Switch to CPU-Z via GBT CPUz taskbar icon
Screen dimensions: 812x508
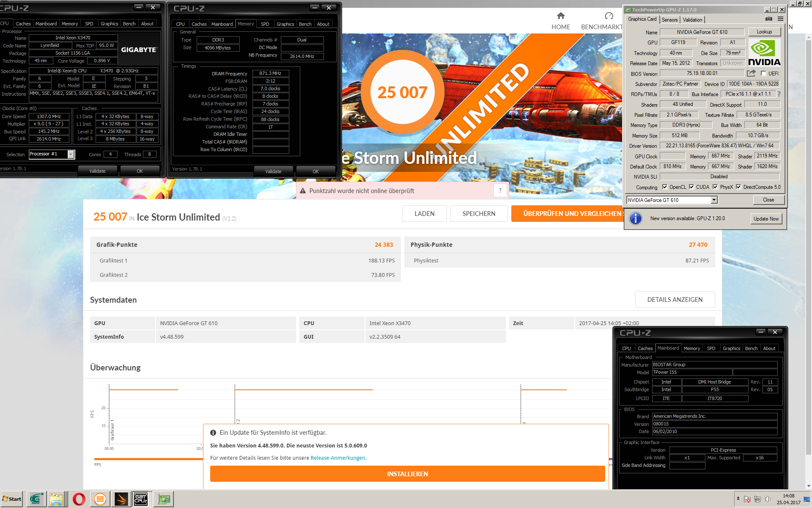coord(141,499)
